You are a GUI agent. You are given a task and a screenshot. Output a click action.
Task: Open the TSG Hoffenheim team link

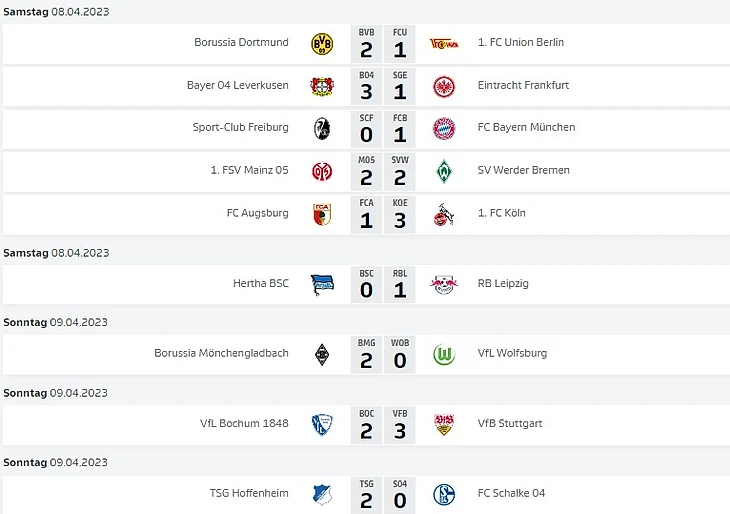pyautogui.click(x=249, y=494)
